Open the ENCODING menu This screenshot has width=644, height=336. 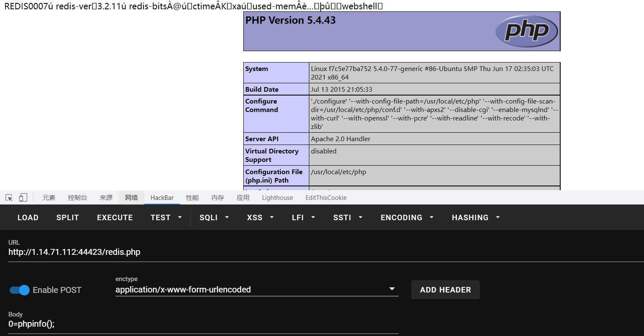coord(407,217)
